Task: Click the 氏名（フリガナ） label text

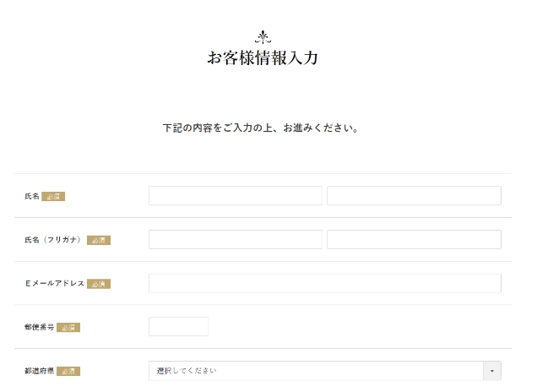Action: point(53,240)
